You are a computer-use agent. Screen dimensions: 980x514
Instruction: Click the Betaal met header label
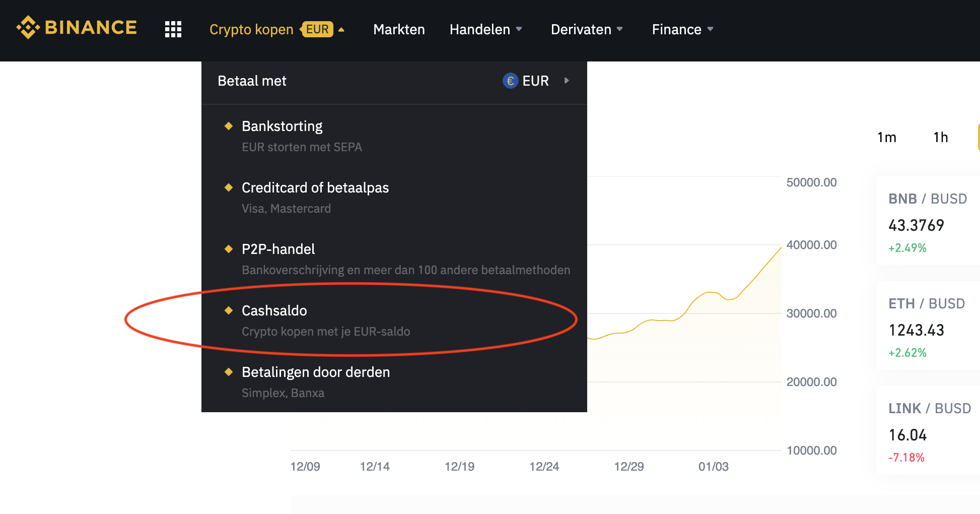(252, 81)
